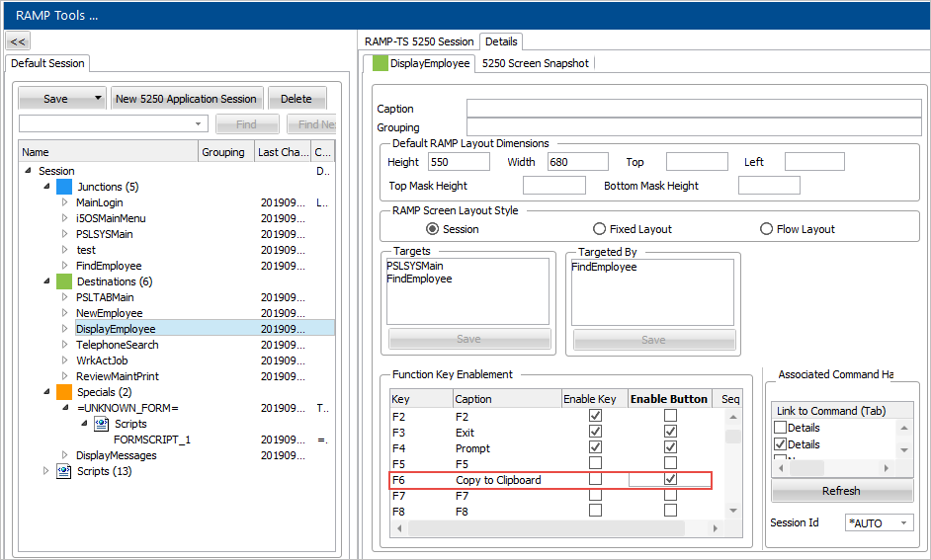Uncheck Enable Button for F3 Exit
This screenshot has width=931, height=560.
670,433
